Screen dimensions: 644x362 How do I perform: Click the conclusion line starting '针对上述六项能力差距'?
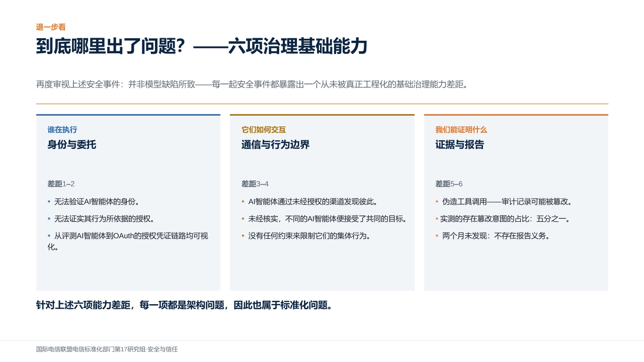tap(186, 305)
